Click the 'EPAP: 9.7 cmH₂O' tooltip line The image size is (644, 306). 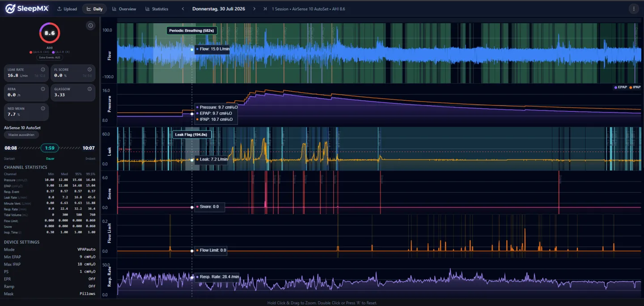click(214, 114)
